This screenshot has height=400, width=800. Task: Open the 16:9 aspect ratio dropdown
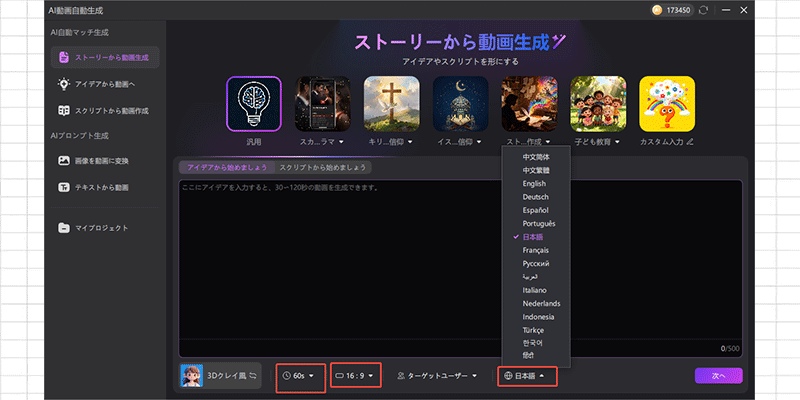[x=355, y=376]
